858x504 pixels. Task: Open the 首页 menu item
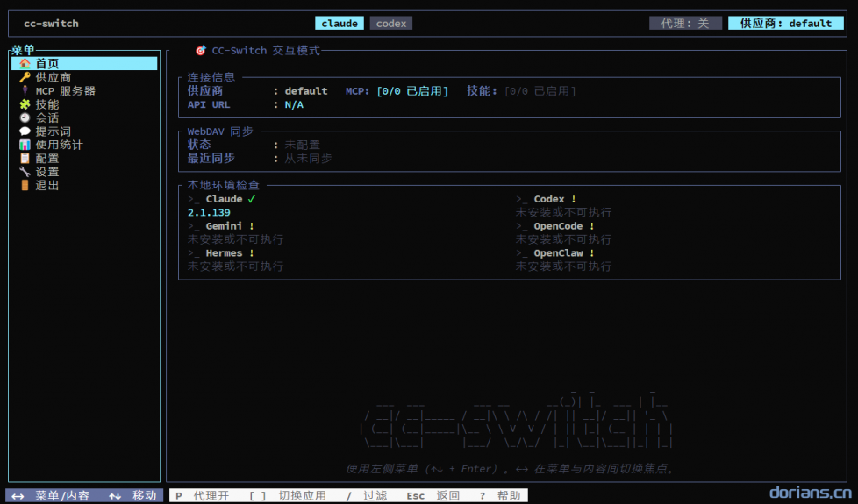coord(84,63)
